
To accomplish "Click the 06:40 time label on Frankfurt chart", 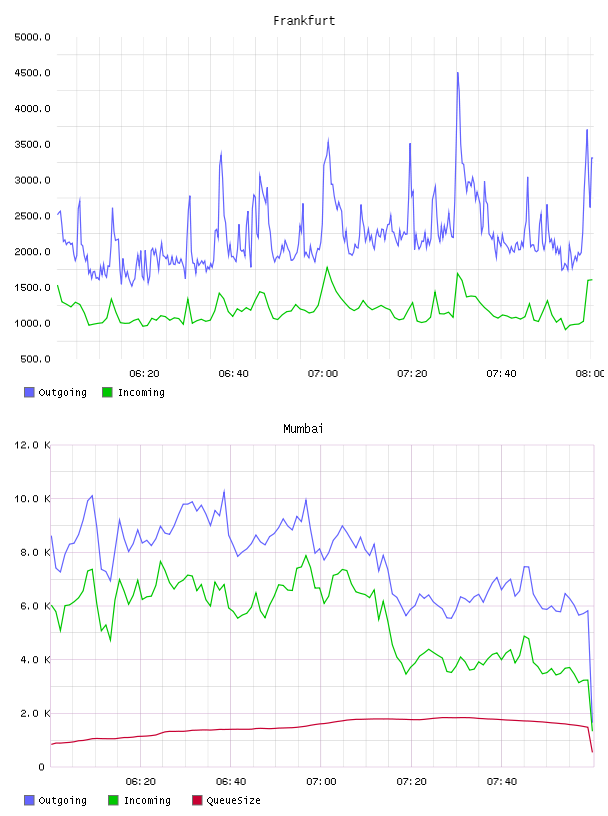I will [233, 374].
